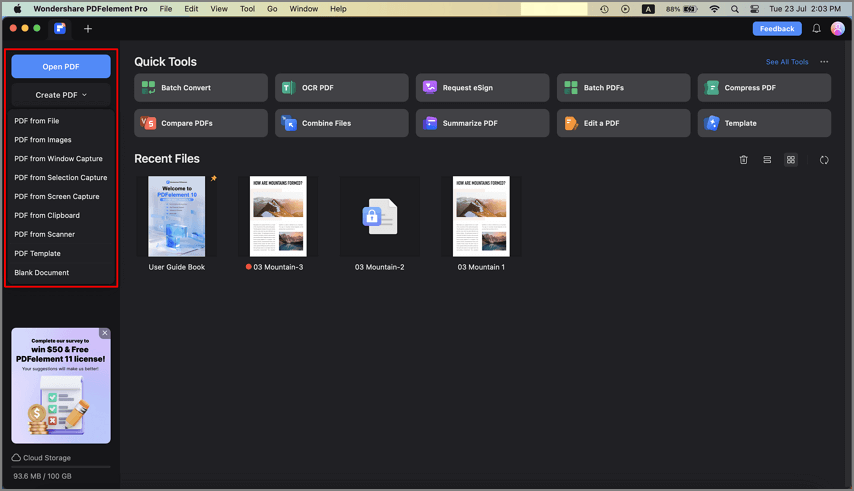Open more Quick Tools options ellipsis

pyautogui.click(x=824, y=62)
